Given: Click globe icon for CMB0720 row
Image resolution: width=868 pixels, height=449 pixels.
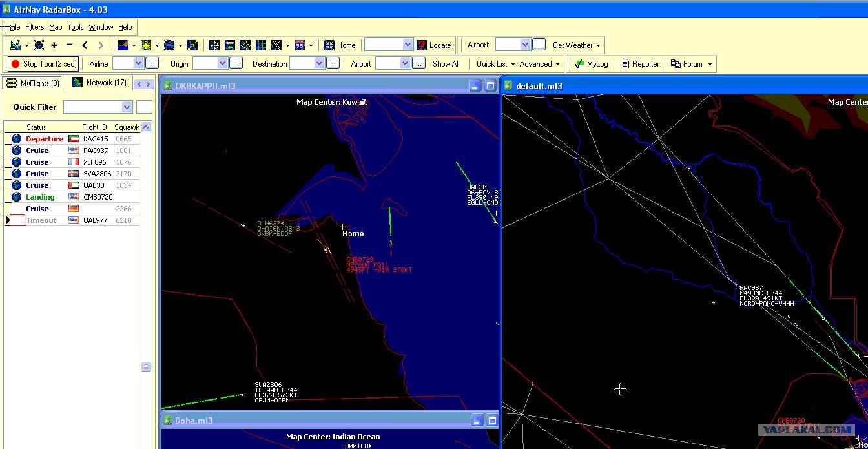Looking at the screenshot, I should tap(16, 197).
